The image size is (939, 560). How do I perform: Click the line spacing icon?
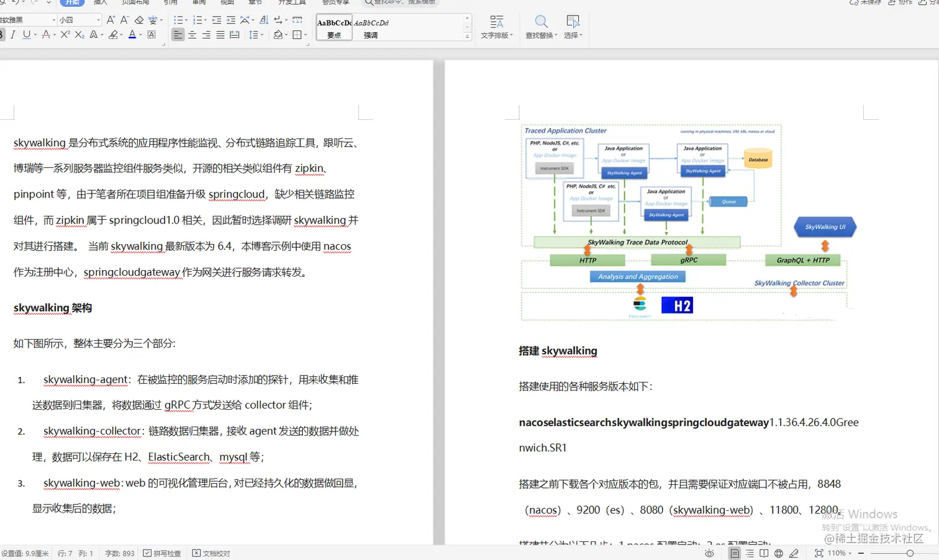point(253,35)
